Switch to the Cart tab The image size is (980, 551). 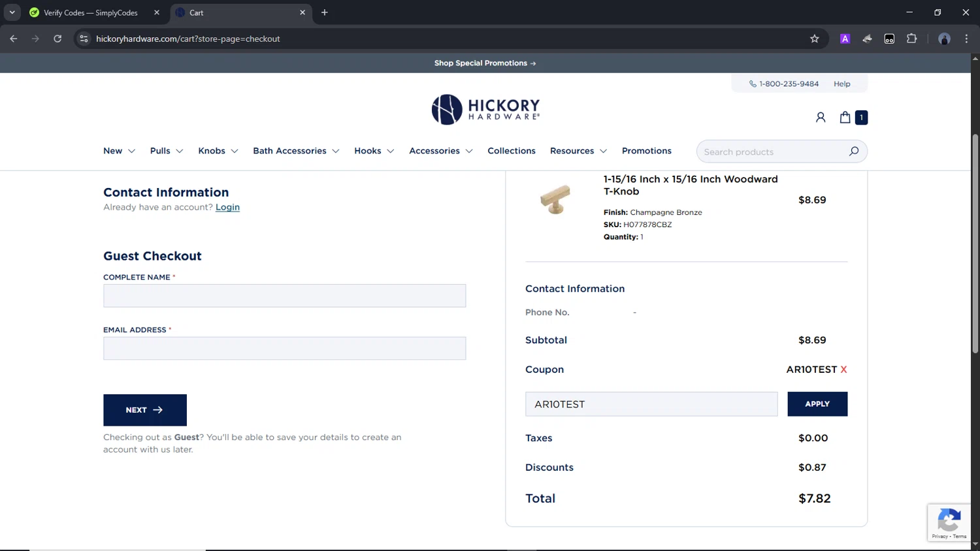point(242,12)
